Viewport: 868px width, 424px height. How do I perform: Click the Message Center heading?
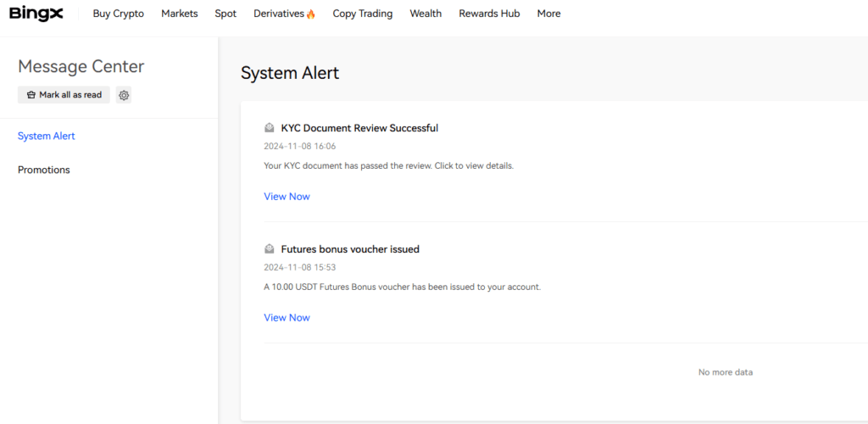pos(81,66)
